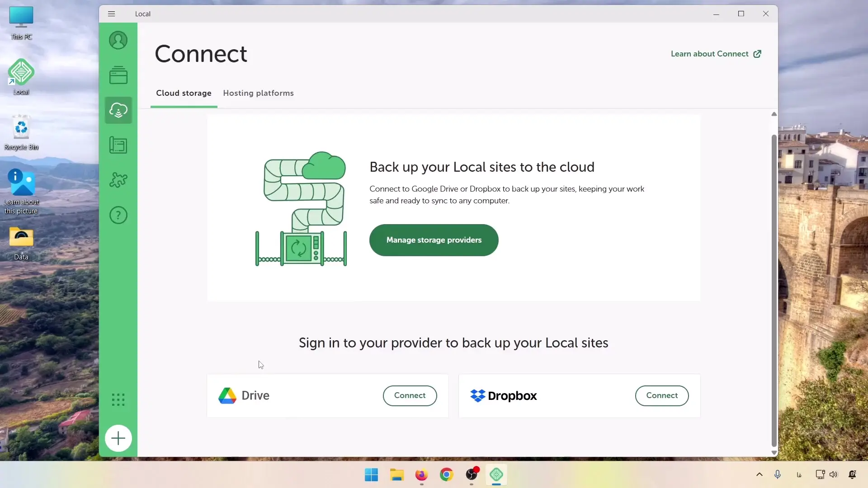
Task: Click the Google Drive logo
Action: point(244,395)
